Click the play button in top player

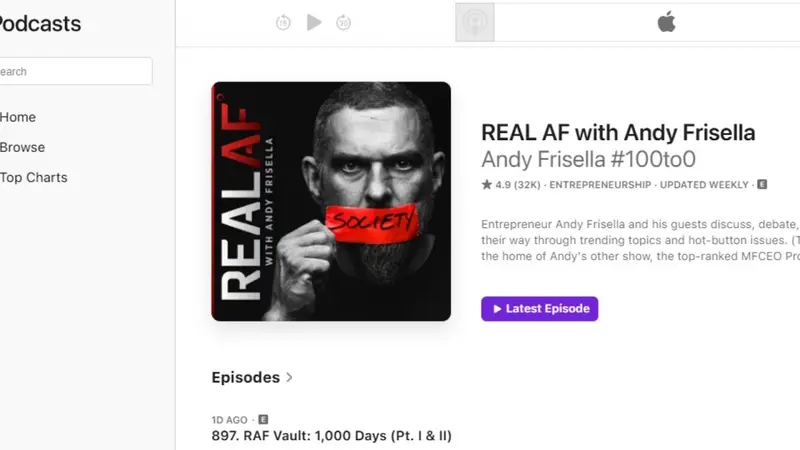[x=314, y=22]
